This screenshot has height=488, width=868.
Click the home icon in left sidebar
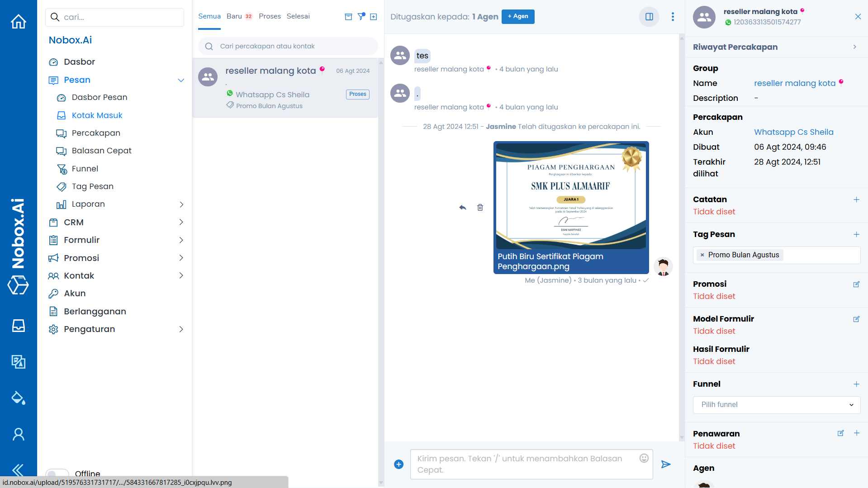pos(18,21)
